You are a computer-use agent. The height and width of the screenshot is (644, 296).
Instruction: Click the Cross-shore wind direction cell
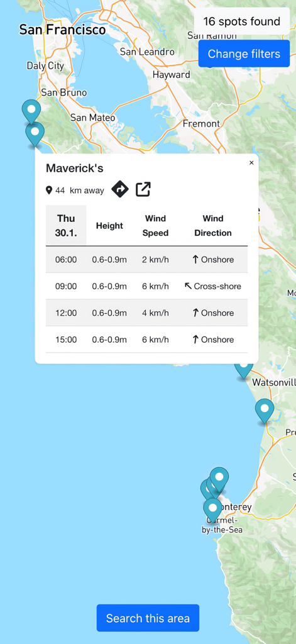pos(213,286)
